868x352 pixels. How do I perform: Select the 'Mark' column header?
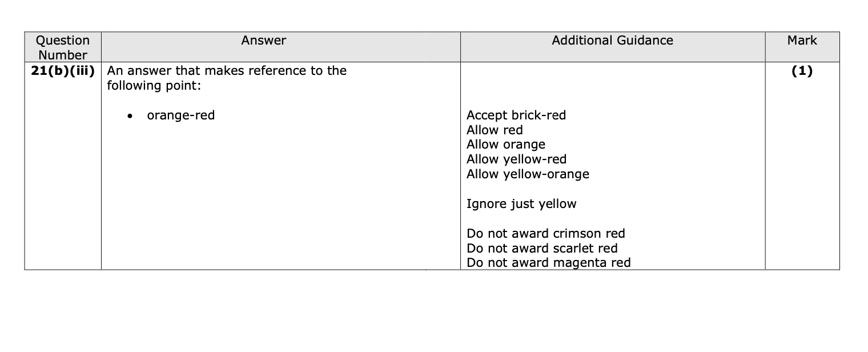pyautogui.click(x=802, y=41)
